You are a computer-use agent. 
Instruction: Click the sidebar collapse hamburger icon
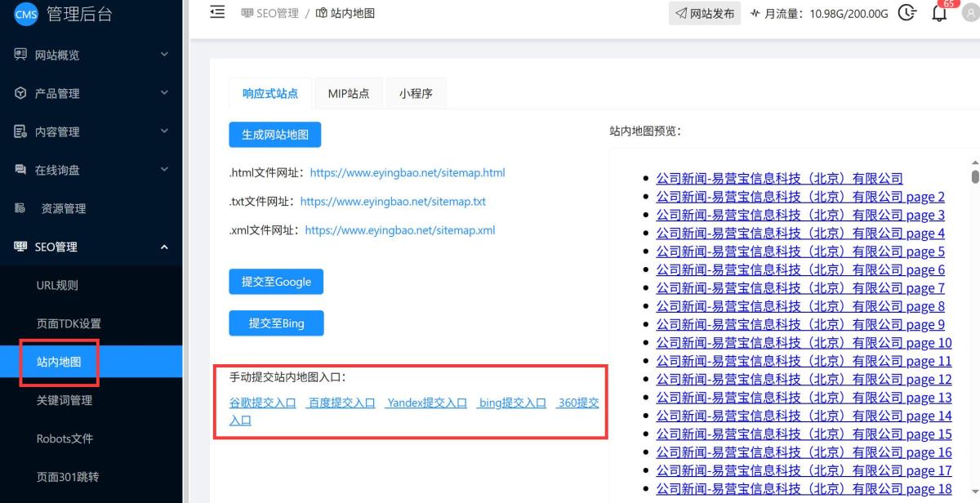[x=217, y=12]
